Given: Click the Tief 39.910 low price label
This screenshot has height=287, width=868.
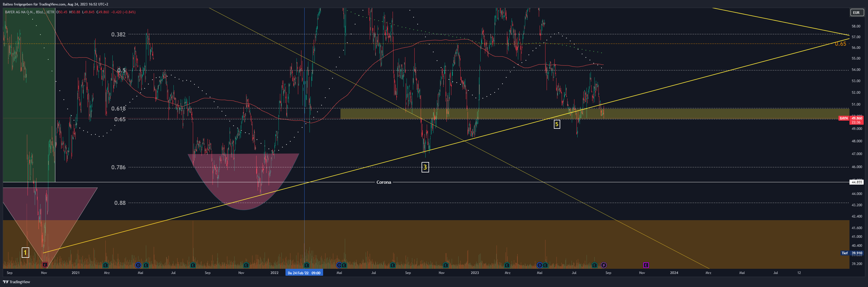Looking at the screenshot, I should click(x=852, y=253).
